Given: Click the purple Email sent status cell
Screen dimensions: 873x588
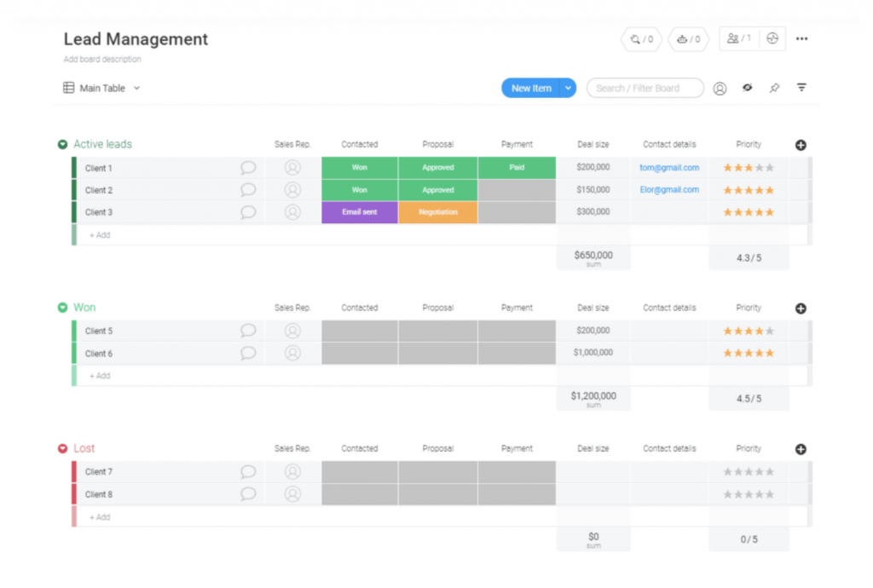Looking at the screenshot, I should coord(359,212).
